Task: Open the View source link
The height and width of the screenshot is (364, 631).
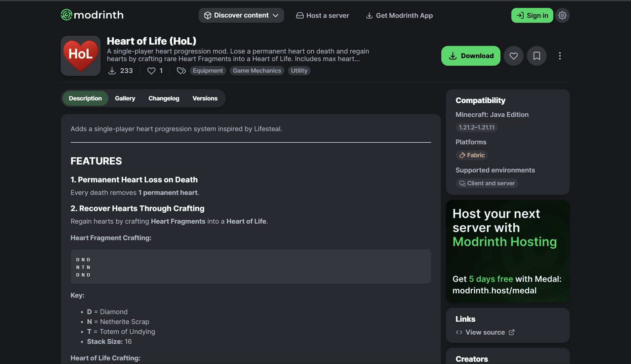Action: (485, 332)
